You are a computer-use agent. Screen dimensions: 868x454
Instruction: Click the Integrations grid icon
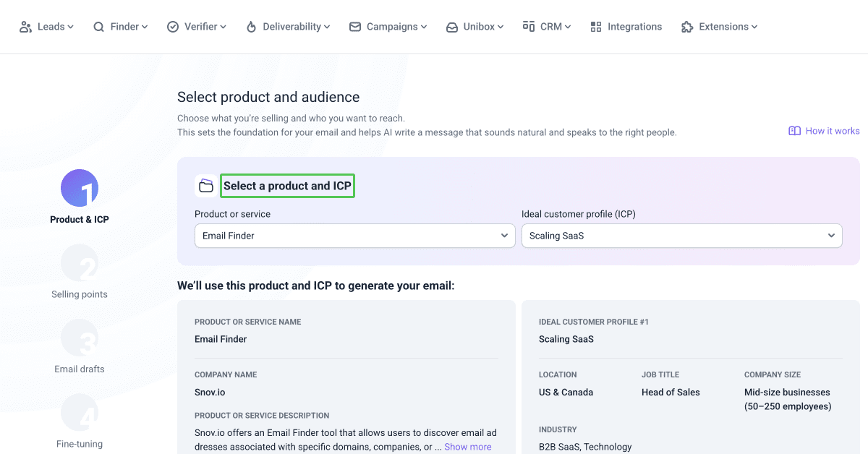coord(596,27)
